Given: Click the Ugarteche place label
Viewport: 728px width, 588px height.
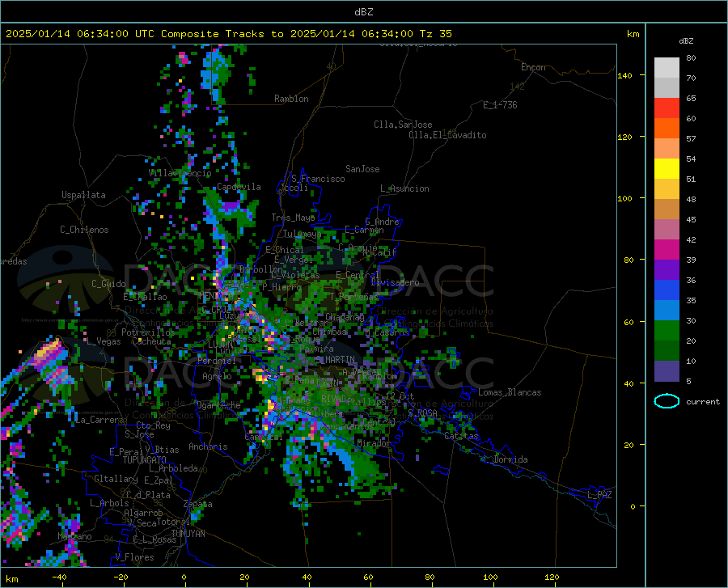Looking at the screenshot, I should tap(218, 405).
